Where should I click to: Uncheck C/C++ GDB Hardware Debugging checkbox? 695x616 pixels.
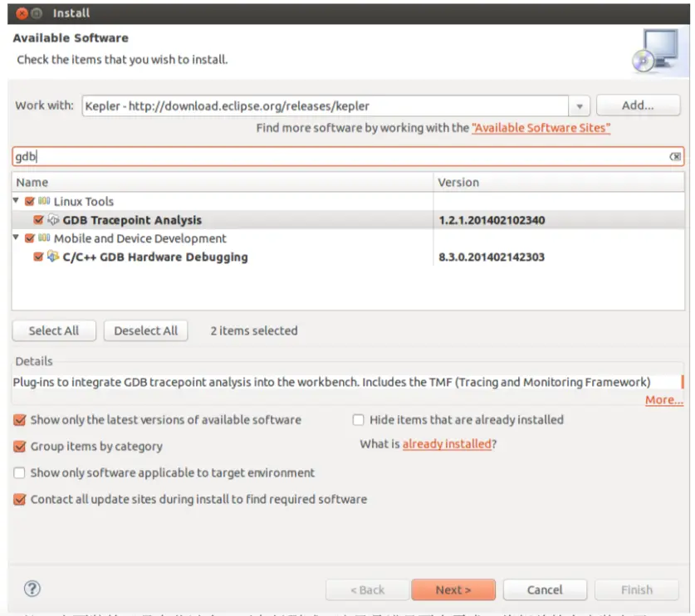point(38,257)
